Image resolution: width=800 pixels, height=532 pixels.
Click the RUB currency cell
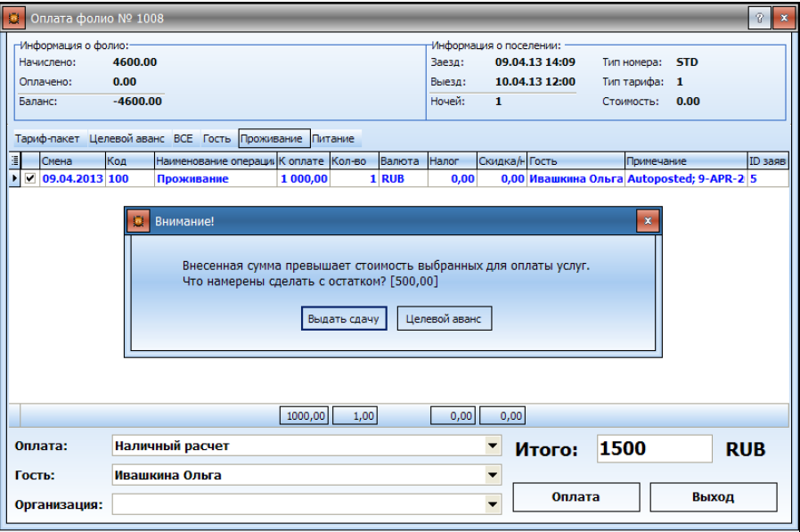point(403,179)
